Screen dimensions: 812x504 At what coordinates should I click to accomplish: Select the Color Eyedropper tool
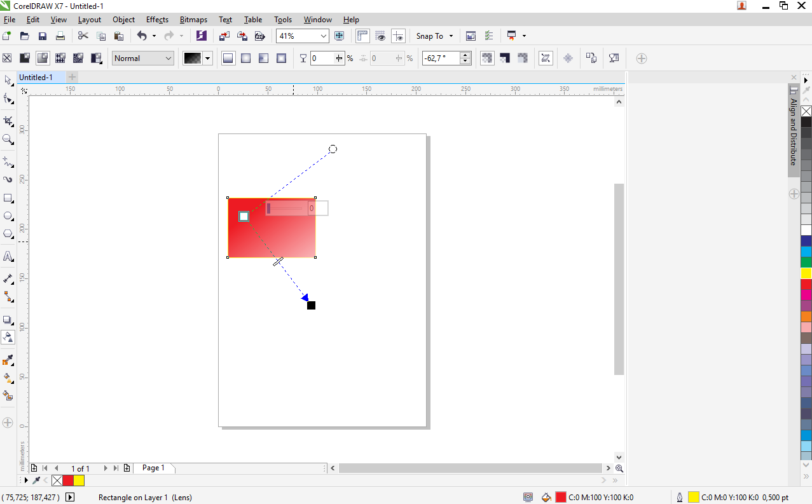pyautogui.click(x=8, y=360)
